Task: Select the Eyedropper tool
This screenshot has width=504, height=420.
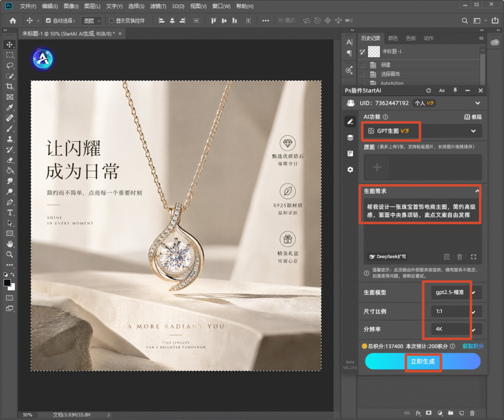Action: pos(10,107)
